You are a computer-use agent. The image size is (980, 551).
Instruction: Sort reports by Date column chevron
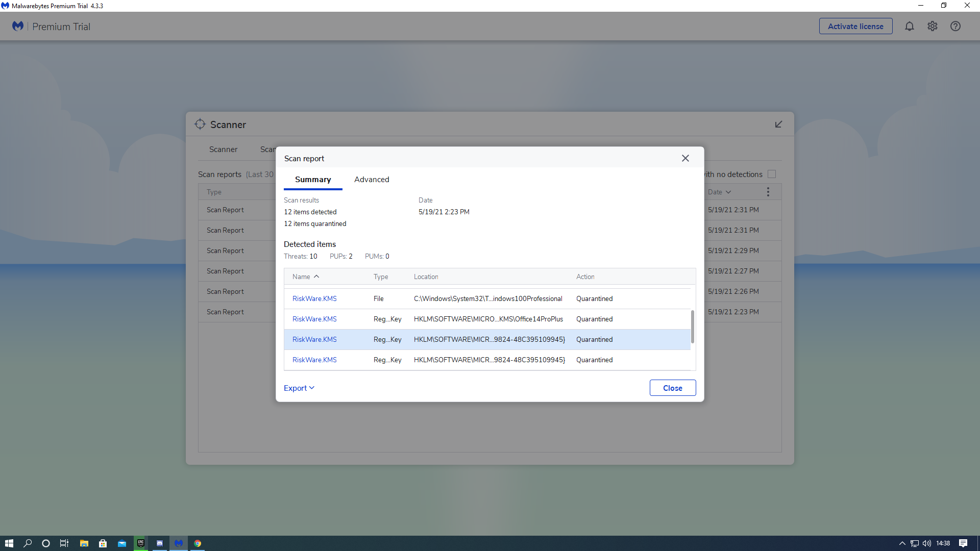tap(728, 192)
